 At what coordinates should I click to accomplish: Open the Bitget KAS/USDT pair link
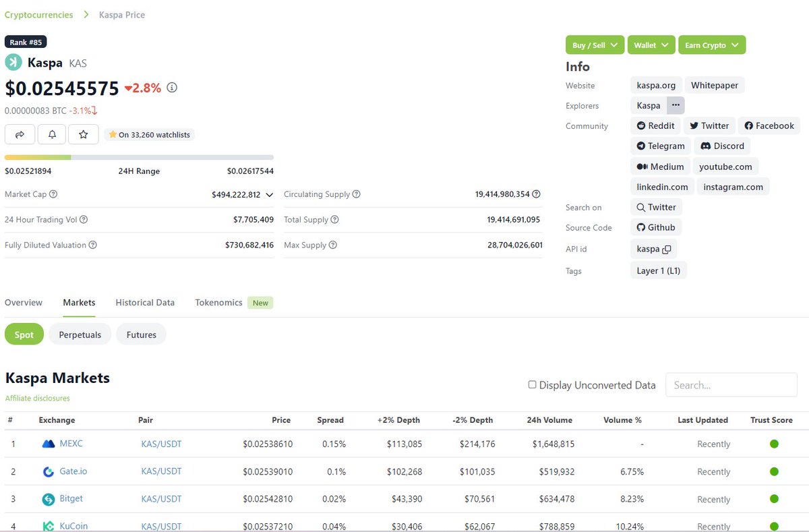point(161,500)
